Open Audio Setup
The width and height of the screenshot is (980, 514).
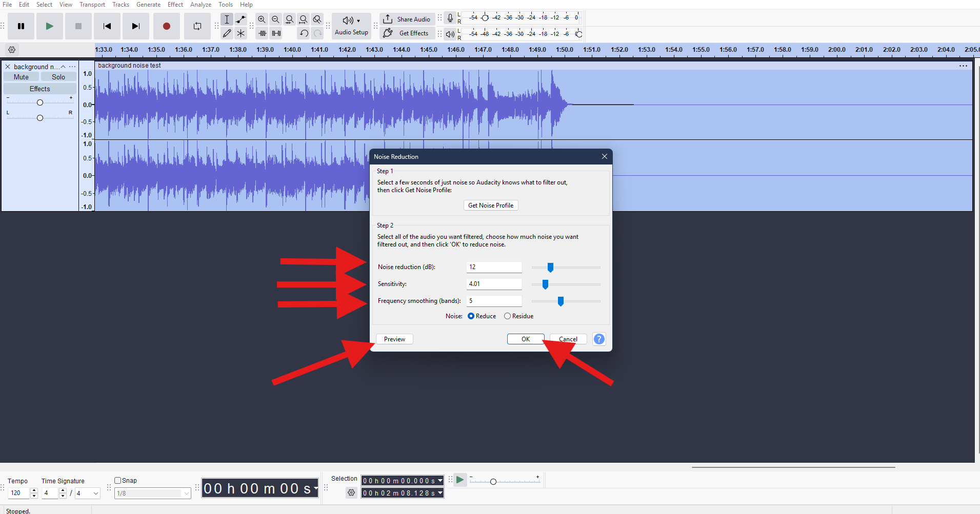[x=351, y=26]
